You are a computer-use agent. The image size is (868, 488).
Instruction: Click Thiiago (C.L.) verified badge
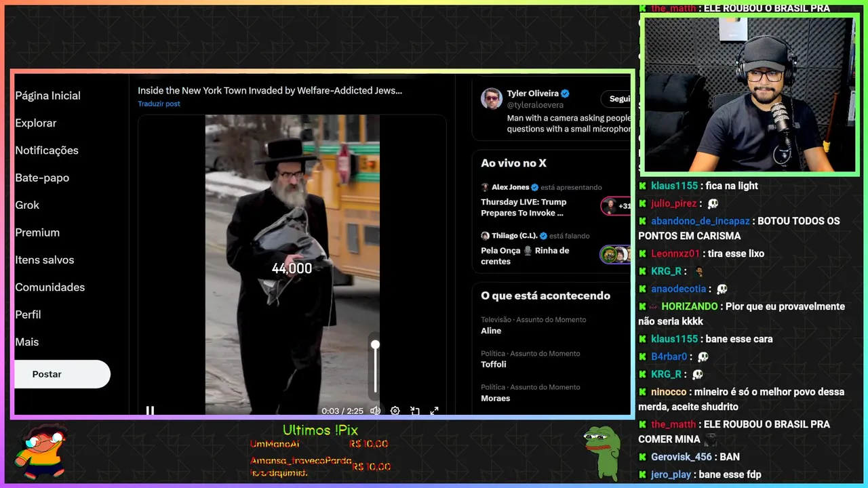(542, 236)
